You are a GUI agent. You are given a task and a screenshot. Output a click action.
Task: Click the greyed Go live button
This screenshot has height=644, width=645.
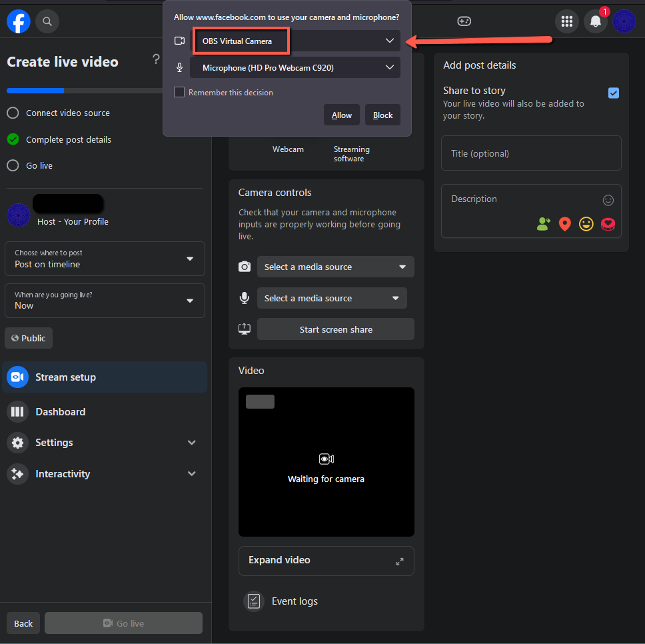coord(123,623)
